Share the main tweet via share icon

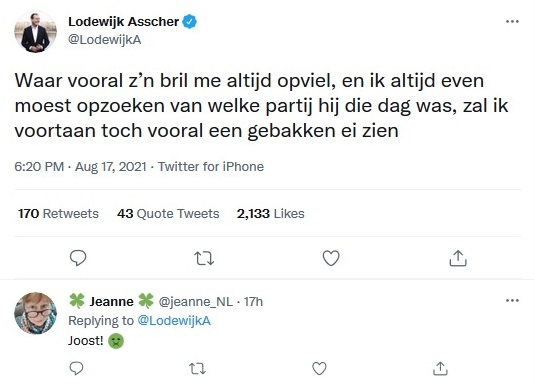(458, 258)
